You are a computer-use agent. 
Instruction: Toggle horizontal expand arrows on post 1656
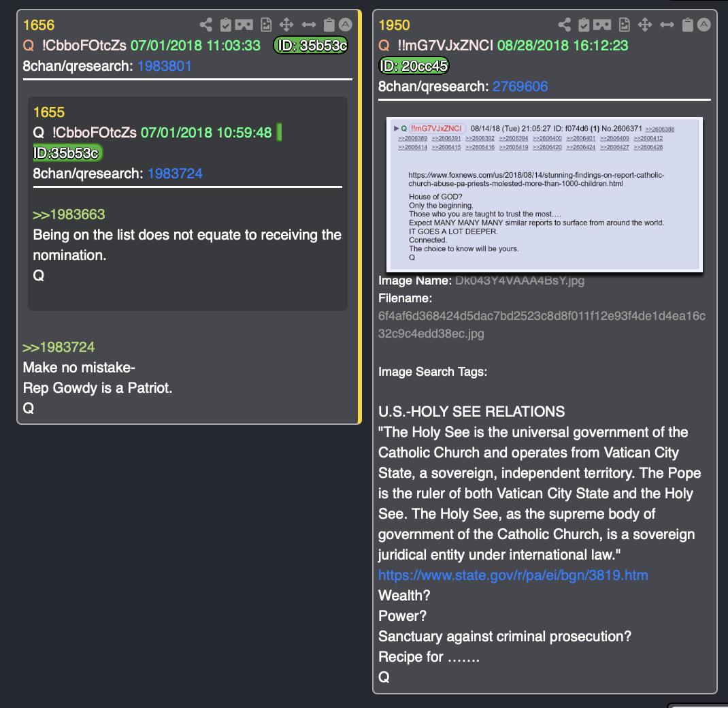click(309, 25)
